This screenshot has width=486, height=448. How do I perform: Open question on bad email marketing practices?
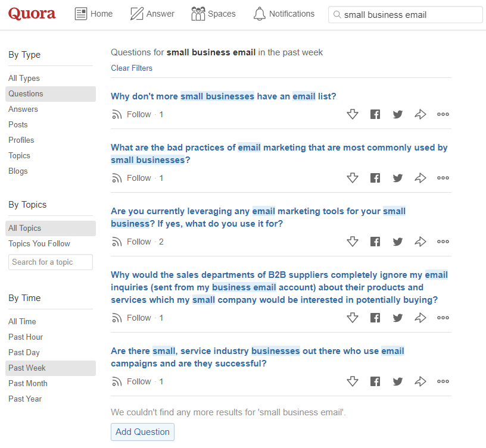pyautogui.click(x=279, y=153)
